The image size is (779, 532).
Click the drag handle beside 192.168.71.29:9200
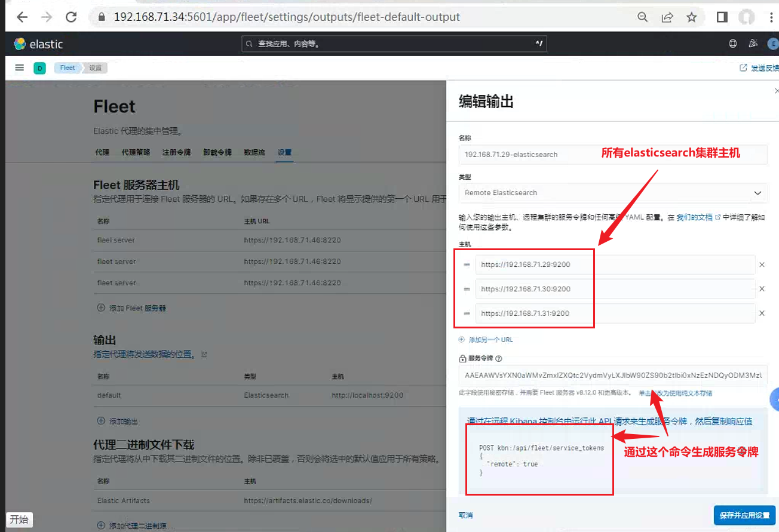[467, 265]
